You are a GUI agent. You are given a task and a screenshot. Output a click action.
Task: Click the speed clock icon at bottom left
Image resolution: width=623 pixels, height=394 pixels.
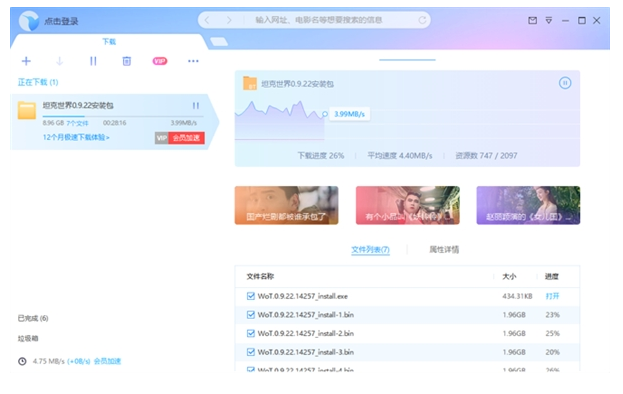point(22,361)
